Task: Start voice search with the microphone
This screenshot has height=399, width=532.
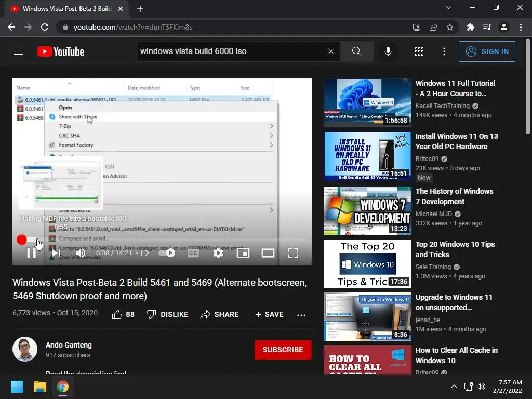Action: (388, 51)
